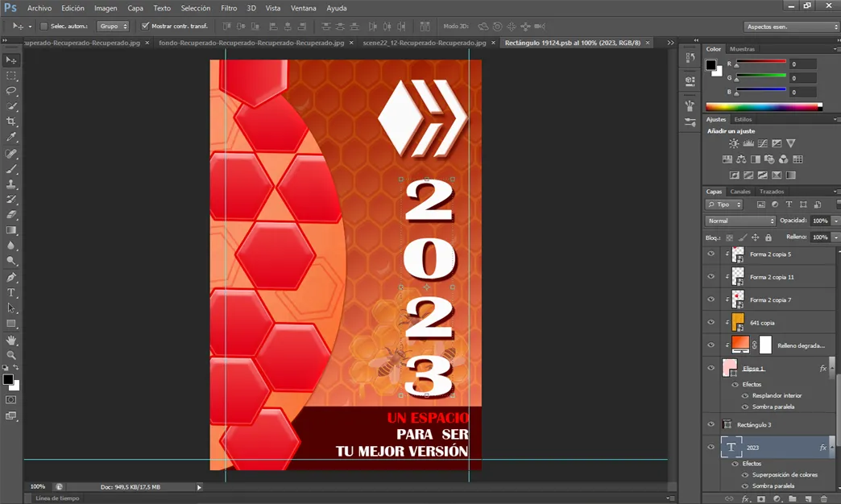Hide the Forma 2 copia 7 layer
Screen dimensions: 841x504
pos(711,300)
